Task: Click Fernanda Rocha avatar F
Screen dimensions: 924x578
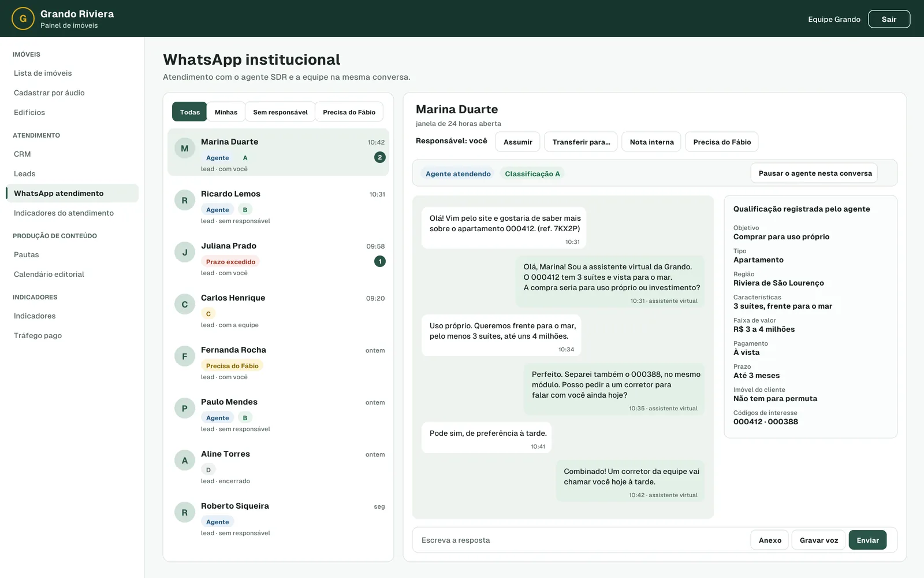Action: click(x=185, y=357)
